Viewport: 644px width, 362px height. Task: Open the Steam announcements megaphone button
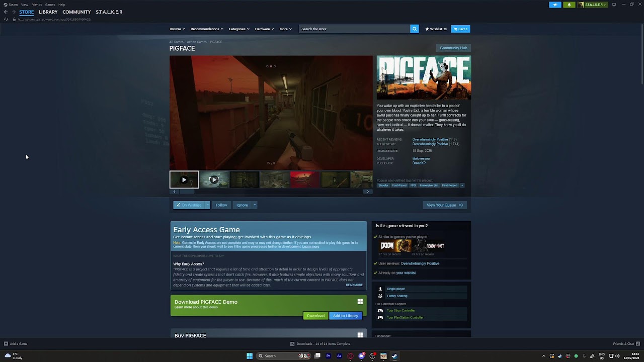click(x=555, y=5)
